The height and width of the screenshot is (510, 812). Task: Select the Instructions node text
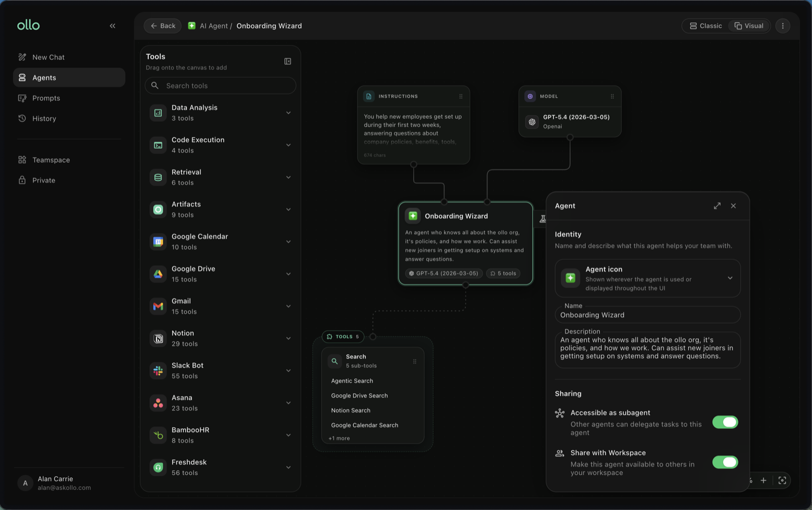coord(413,129)
